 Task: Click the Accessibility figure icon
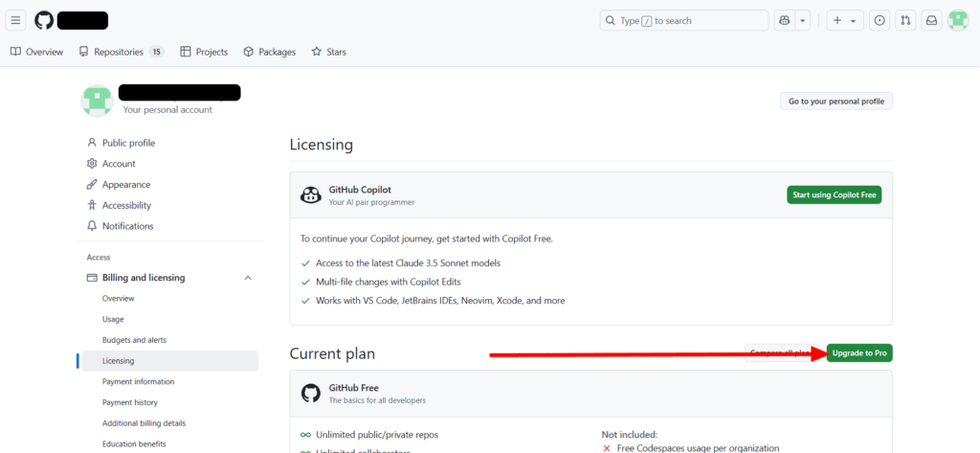point(92,205)
